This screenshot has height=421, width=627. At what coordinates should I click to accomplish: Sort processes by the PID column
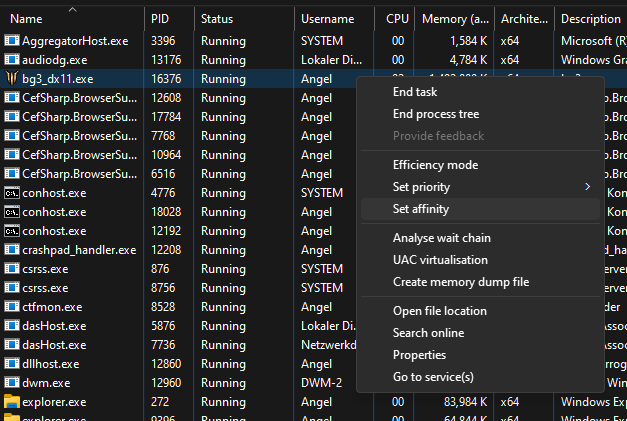[x=160, y=19]
